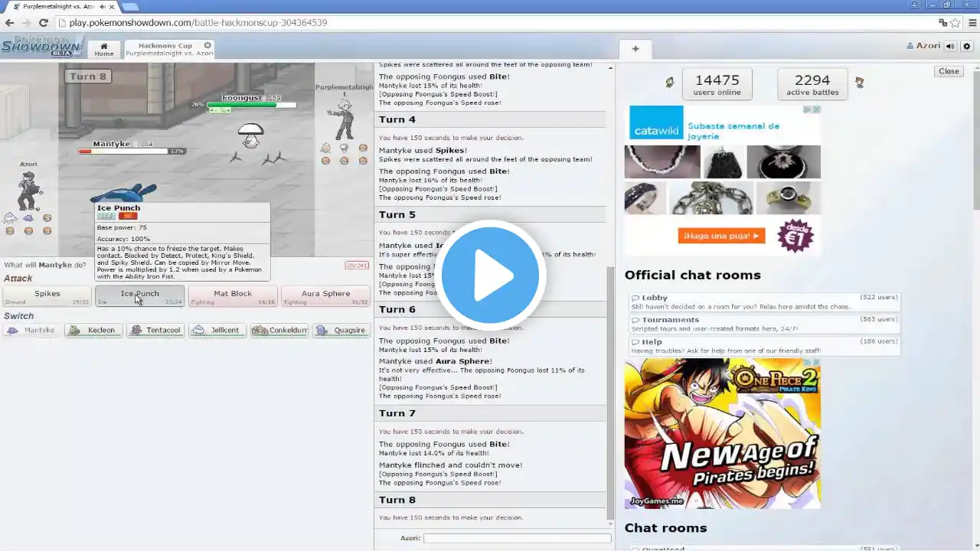Use the Spikes move

coord(47,296)
